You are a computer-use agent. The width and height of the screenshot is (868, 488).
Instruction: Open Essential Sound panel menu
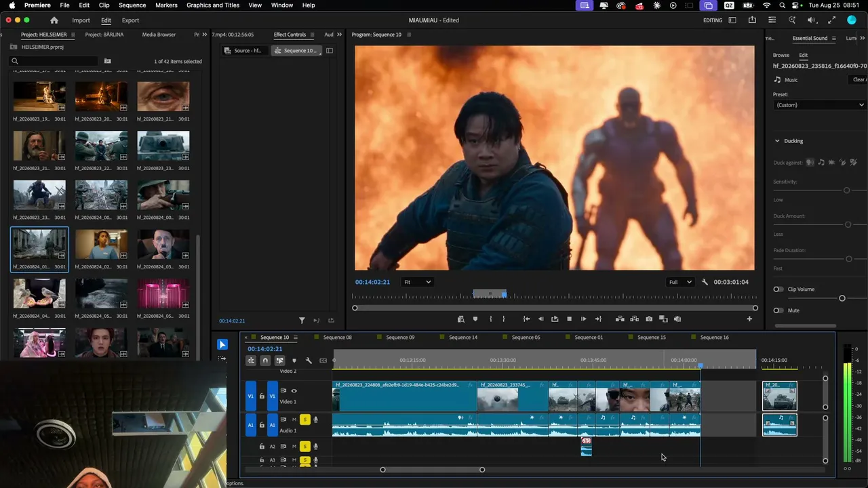click(834, 39)
